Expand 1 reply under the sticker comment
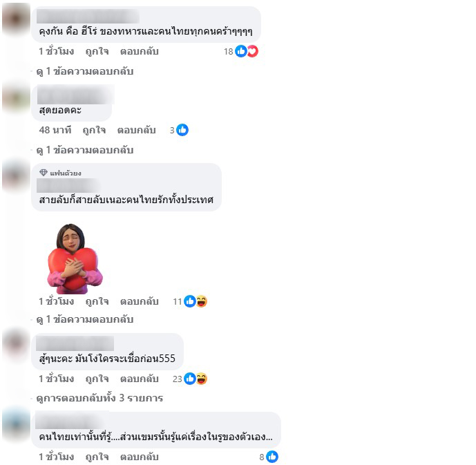Screen dimensions: 476x465 pos(85,319)
